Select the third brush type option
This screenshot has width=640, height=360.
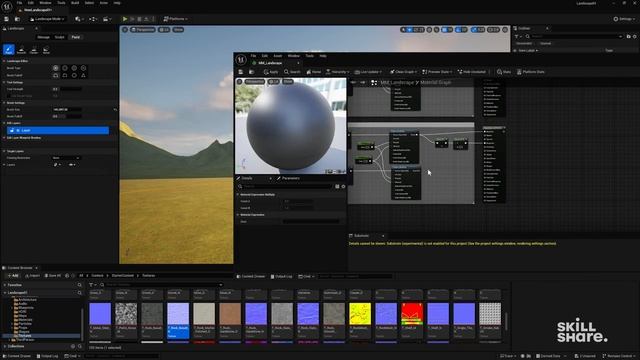[x=74, y=68]
